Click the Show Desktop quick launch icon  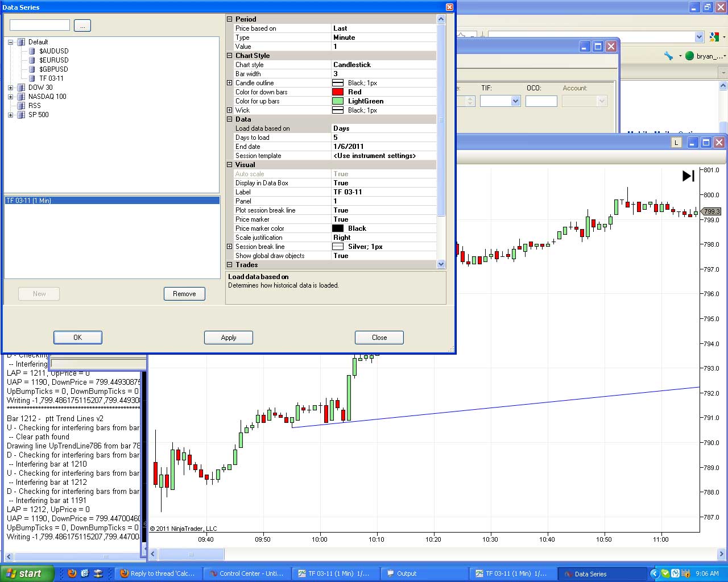98,573
